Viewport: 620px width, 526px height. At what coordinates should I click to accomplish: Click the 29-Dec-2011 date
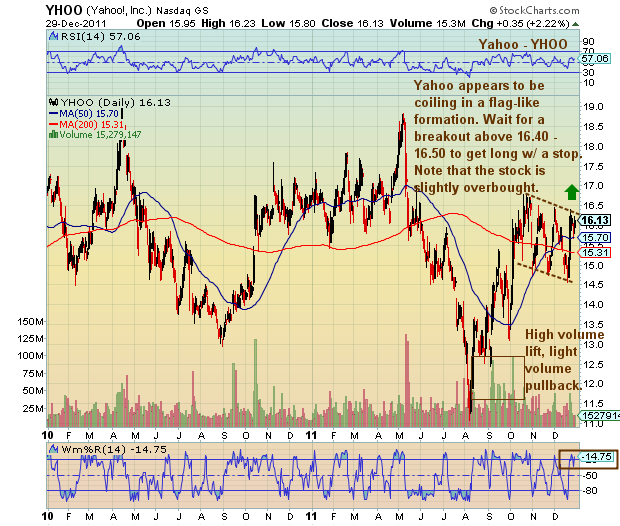tap(76, 23)
